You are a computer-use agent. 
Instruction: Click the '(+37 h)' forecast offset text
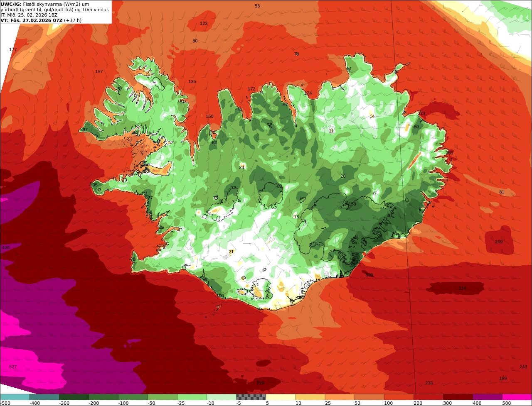pyautogui.click(x=73, y=20)
